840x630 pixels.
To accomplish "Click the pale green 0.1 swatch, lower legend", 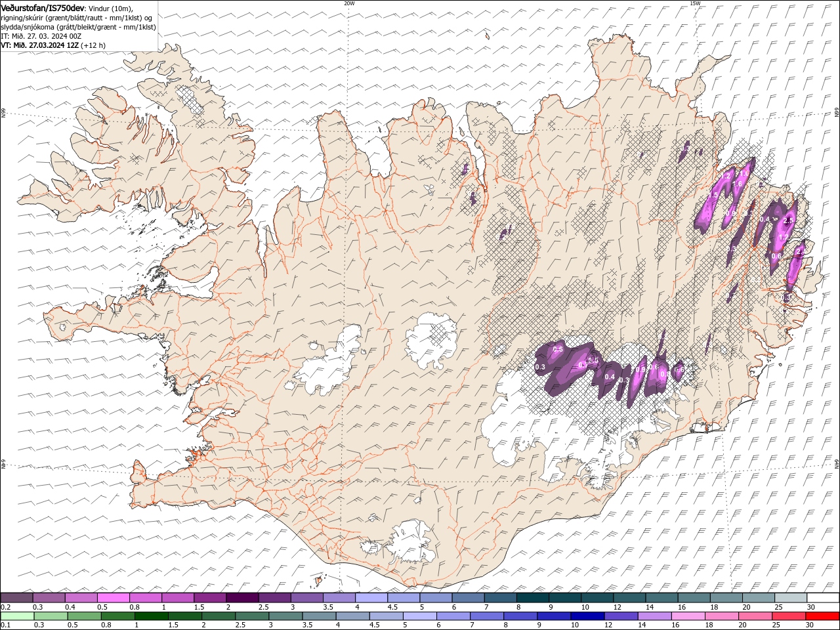I will coord(17,616).
